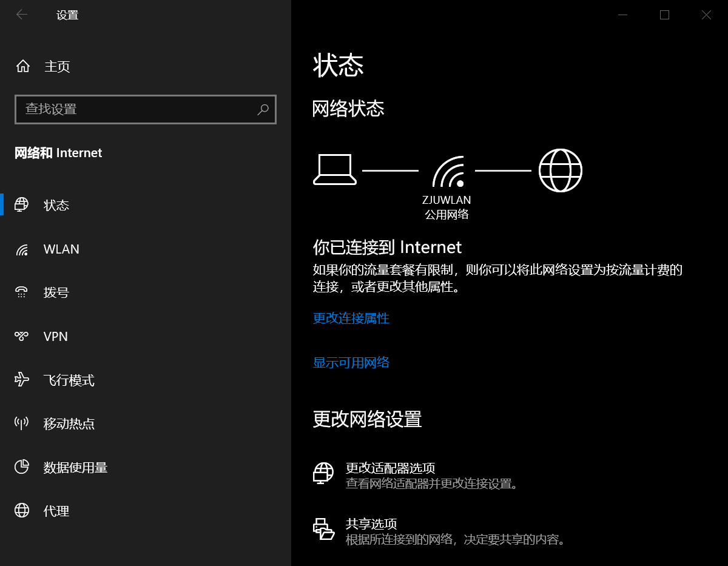Click the 状态 globe icon in sidebar
Image resolution: width=728 pixels, height=566 pixels.
pos(21,205)
